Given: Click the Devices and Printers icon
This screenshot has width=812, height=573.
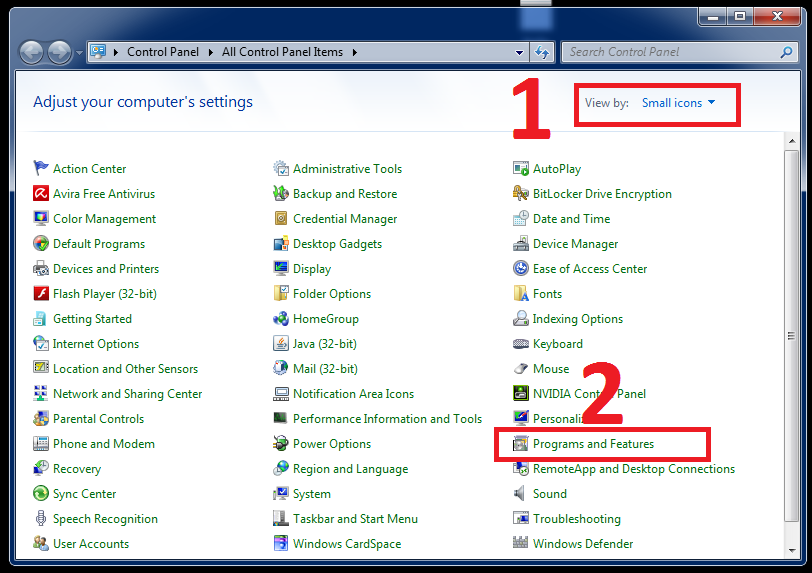Looking at the screenshot, I should tap(40, 268).
